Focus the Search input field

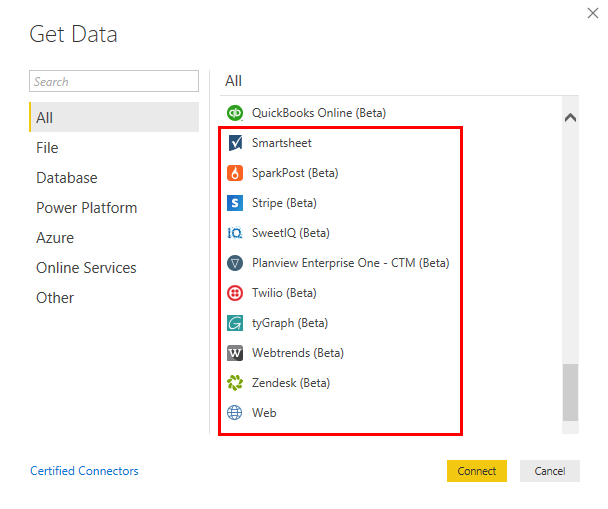tap(114, 81)
